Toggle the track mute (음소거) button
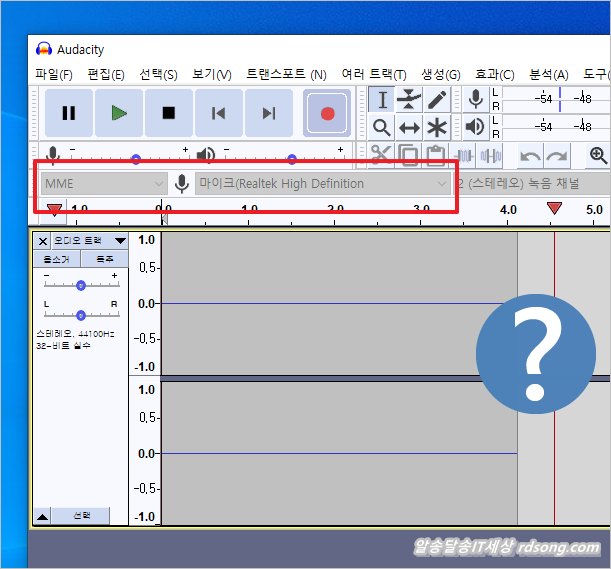Screen dimensions: 611x569 point(57,259)
